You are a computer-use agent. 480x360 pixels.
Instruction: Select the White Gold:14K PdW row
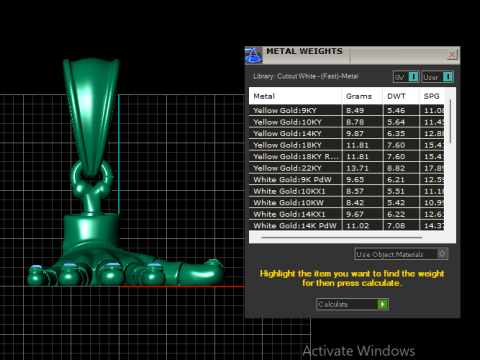tap(347, 225)
